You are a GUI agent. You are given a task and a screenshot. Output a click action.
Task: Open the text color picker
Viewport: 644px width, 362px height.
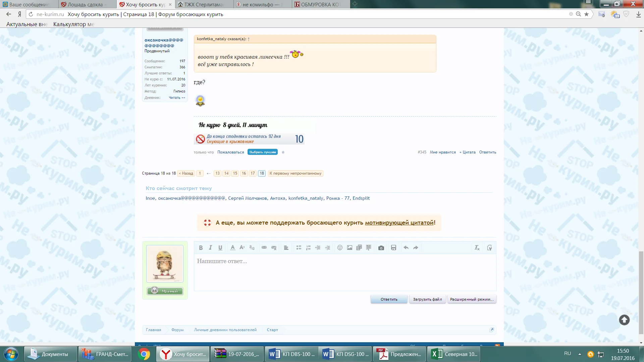click(x=232, y=248)
